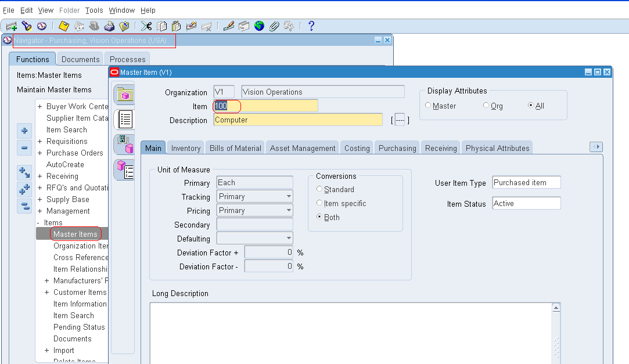The image size is (629, 364).
Task: Select Item Search in navigator list
Action: pos(67,130)
